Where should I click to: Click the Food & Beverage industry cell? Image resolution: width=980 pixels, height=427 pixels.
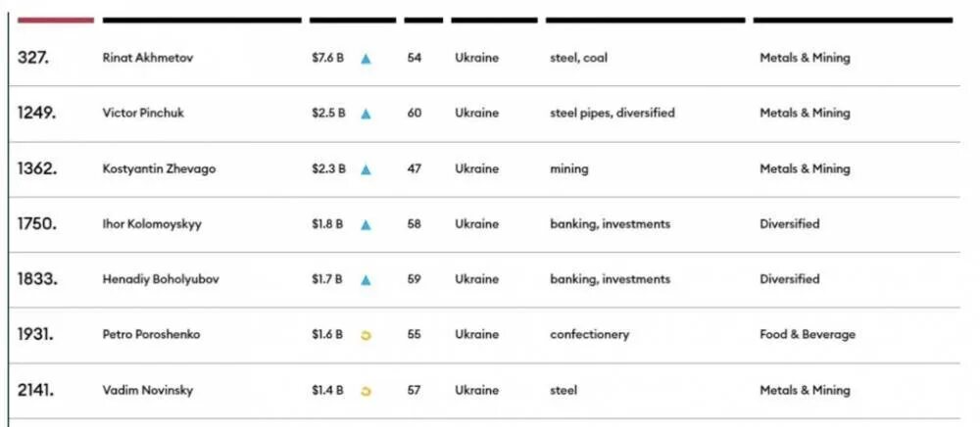point(807,334)
